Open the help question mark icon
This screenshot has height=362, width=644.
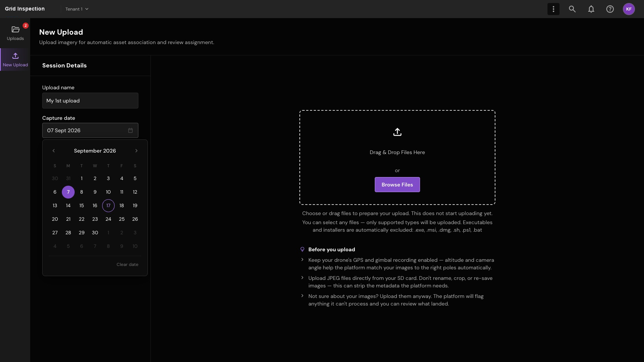[x=610, y=9]
